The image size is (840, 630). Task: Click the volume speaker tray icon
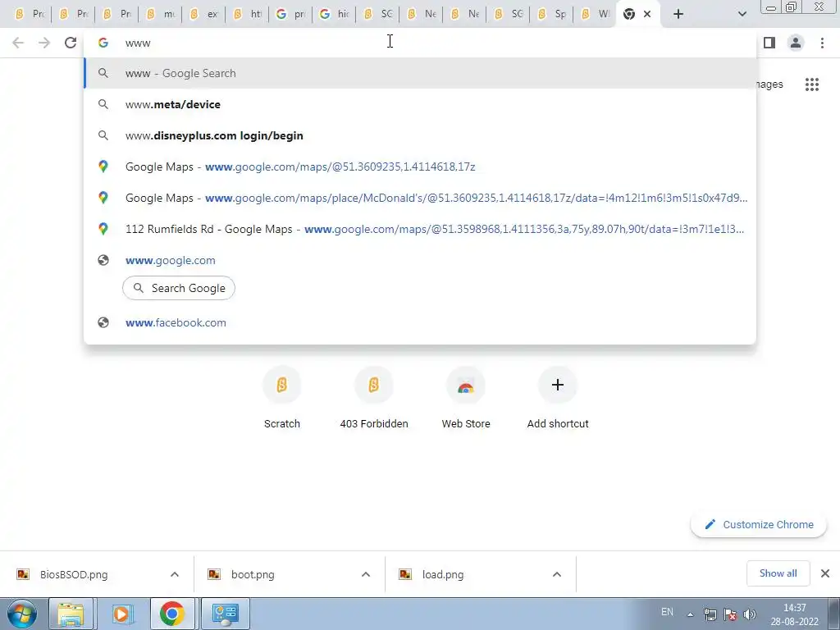(750, 614)
